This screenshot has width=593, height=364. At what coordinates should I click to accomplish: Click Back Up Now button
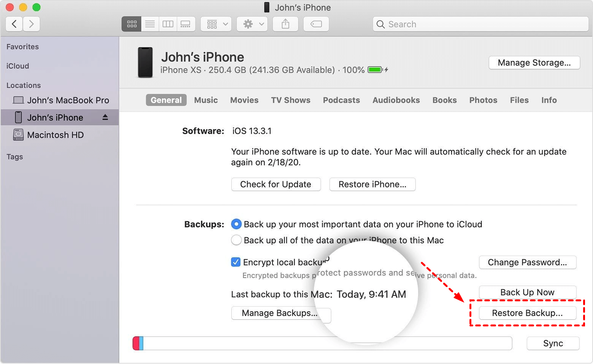[528, 292]
